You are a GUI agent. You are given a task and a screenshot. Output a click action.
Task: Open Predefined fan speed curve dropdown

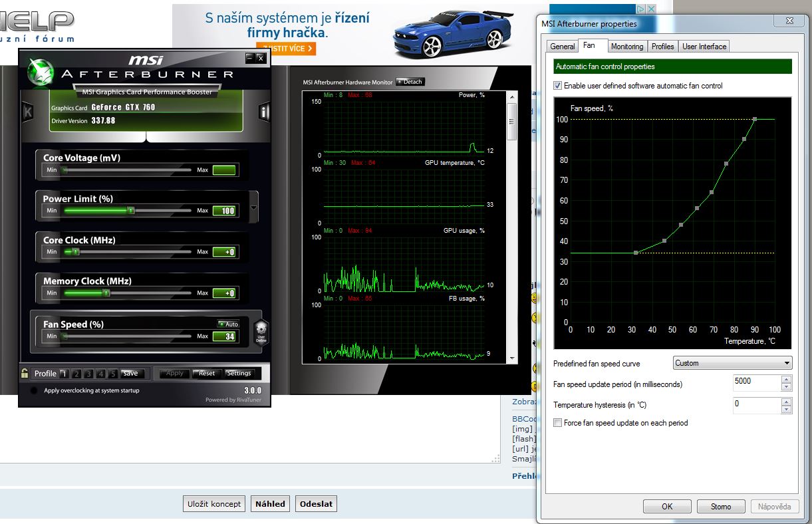[x=732, y=363]
